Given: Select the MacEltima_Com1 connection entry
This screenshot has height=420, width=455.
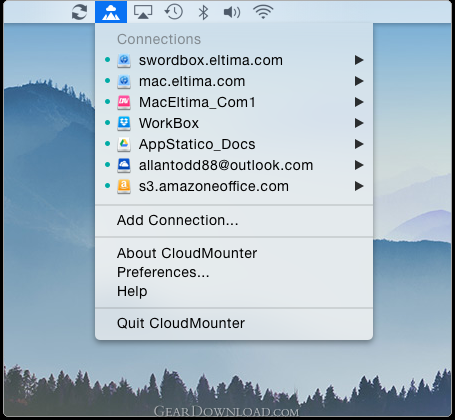Looking at the screenshot, I should (x=234, y=102).
